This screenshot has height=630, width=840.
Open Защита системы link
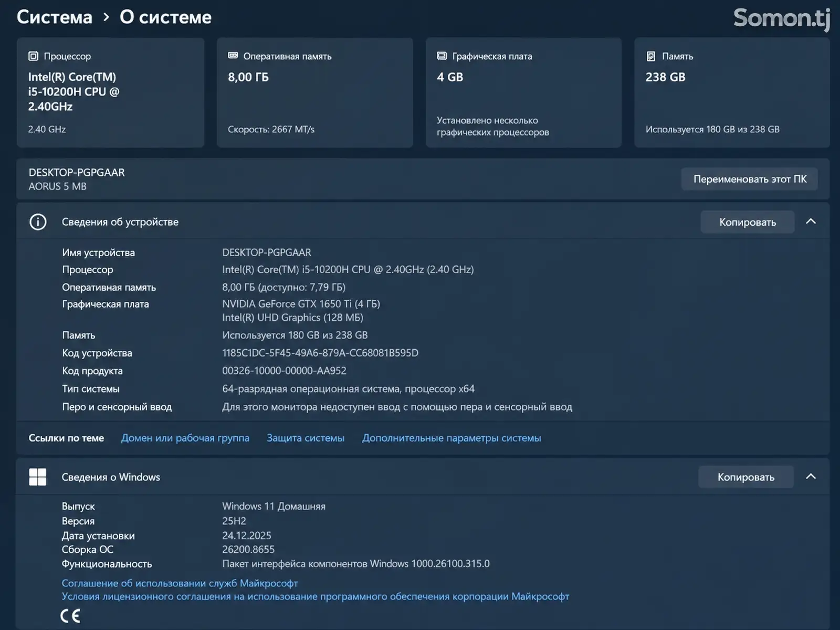pos(306,438)
